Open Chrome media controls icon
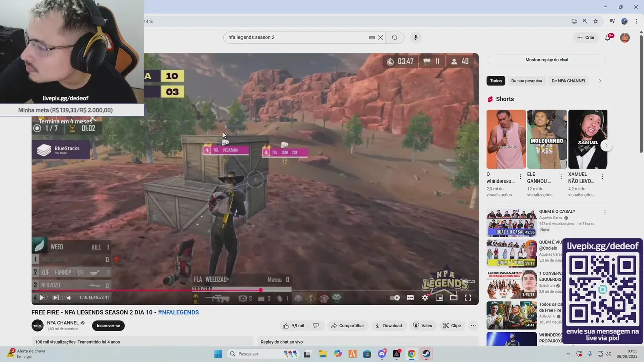The image size is (644, 362). (612, 21)
